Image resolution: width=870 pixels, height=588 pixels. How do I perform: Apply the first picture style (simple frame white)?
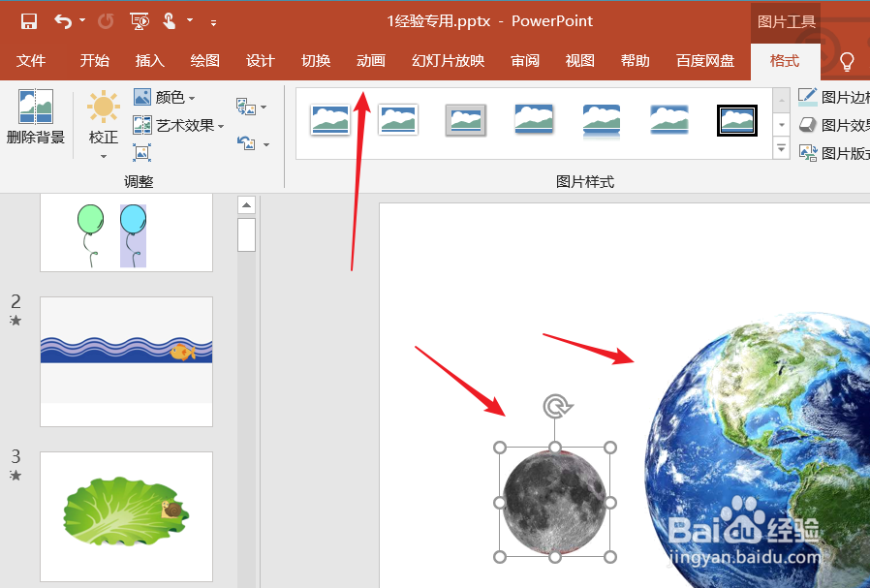[330, 120]
